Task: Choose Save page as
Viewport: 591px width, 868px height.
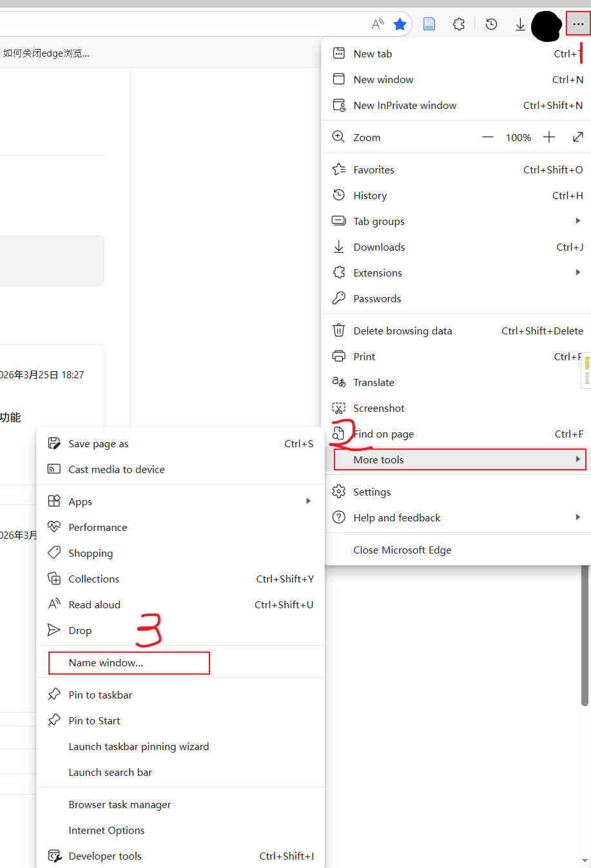Action: pos(180,443)
